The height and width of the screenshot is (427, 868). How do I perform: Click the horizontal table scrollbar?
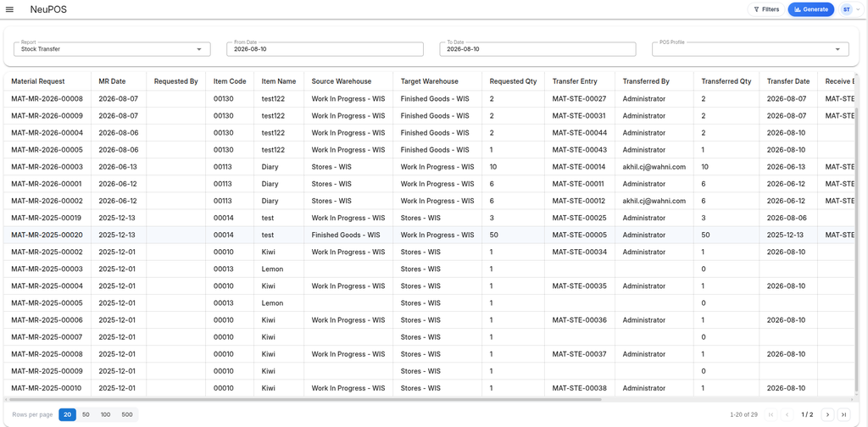[305, 399]
